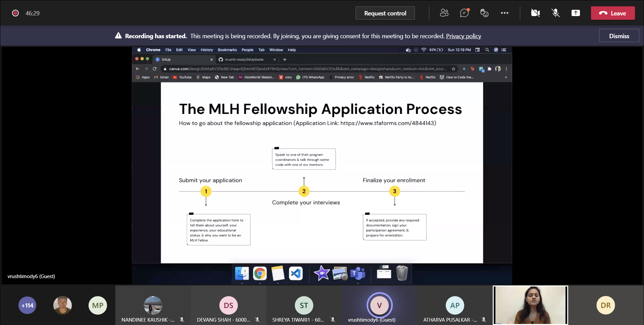The width and height of the screenshot is (644, 325).
Task: Open the File menu
Action: coord(168,50)
